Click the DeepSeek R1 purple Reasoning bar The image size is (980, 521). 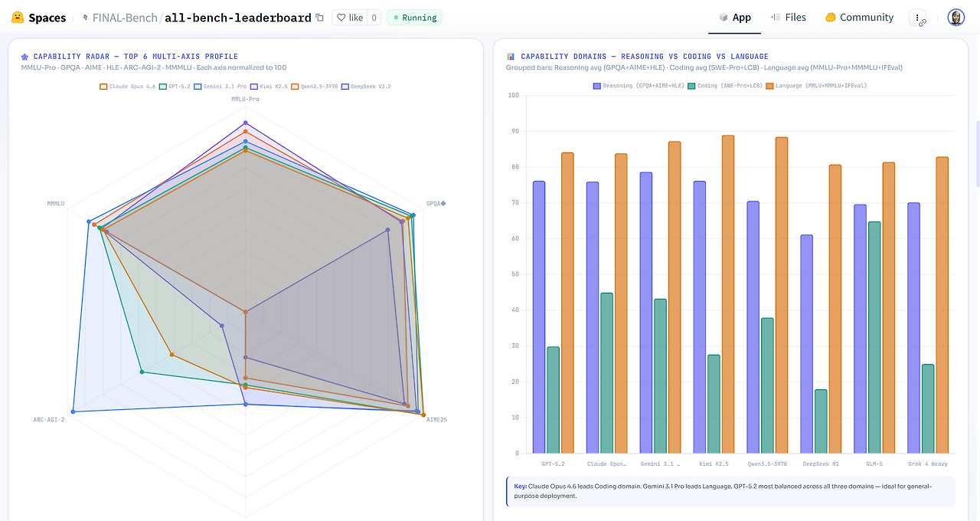pos(807,344)
